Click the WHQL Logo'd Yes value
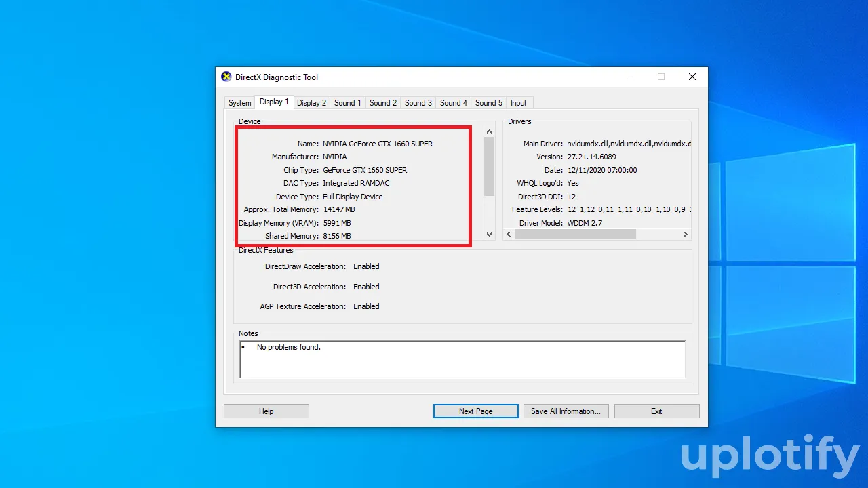Viewport: 868px width, 488px height. click(573, 183)
